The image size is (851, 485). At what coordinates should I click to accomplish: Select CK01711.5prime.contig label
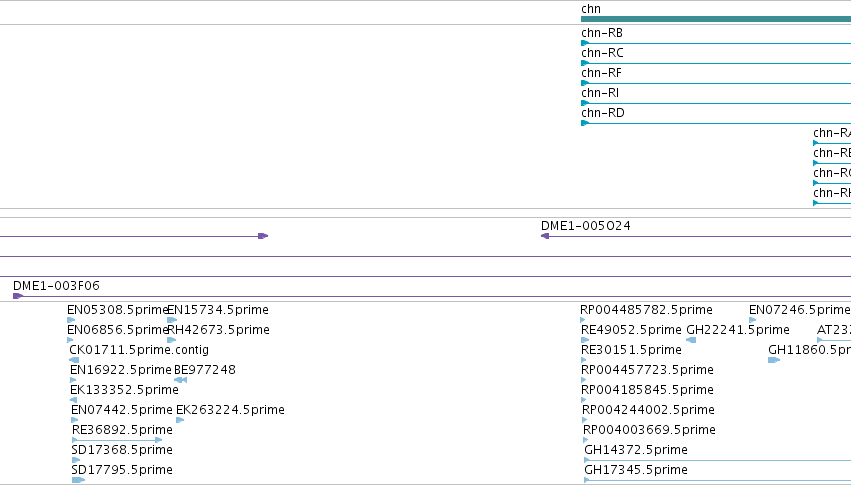click(x=139, y=350)
